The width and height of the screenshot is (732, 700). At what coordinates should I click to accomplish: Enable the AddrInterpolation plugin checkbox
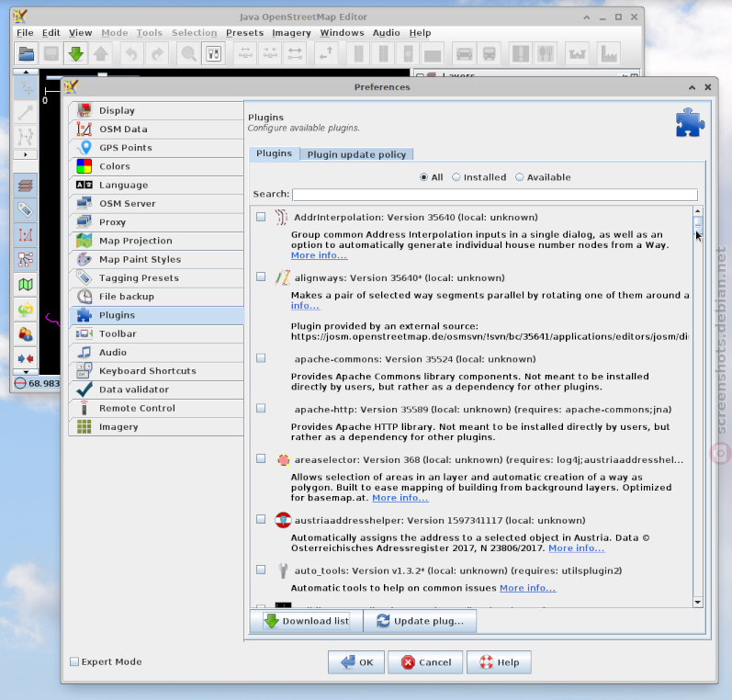pyautogui.click(x=261, y=217)
